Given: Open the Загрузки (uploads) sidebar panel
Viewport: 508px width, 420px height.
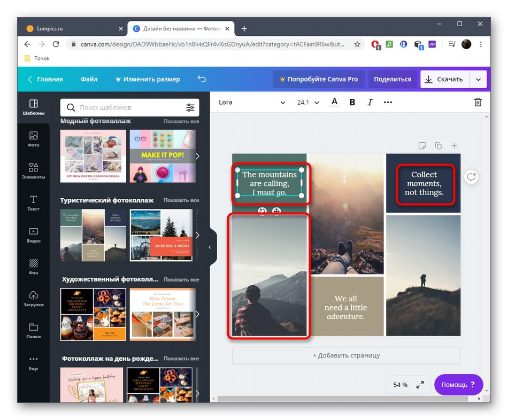Looking at the screenshot, I should click(x=33, y=299).
